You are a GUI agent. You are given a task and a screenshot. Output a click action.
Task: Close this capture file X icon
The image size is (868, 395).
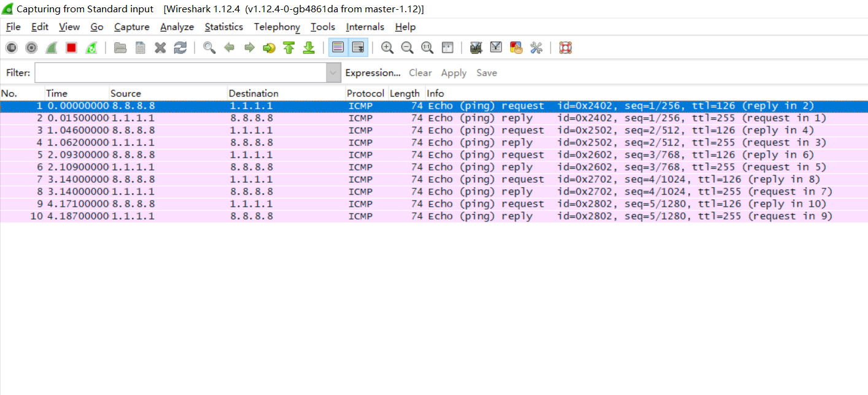pos(160,48)
